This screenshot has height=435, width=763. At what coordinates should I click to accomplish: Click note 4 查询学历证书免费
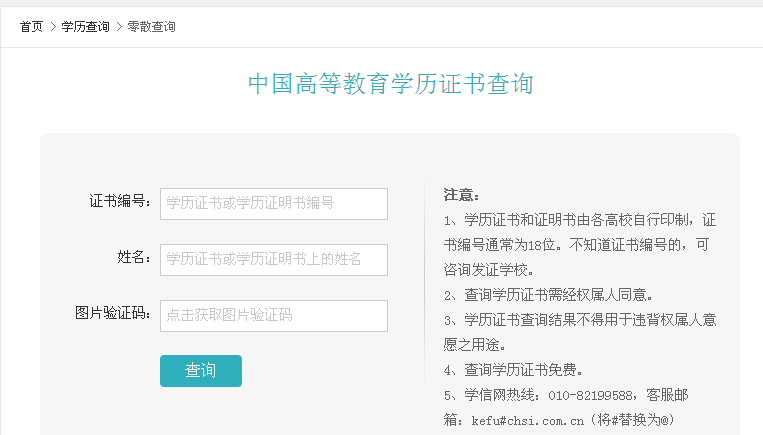(x=513, y=370)
